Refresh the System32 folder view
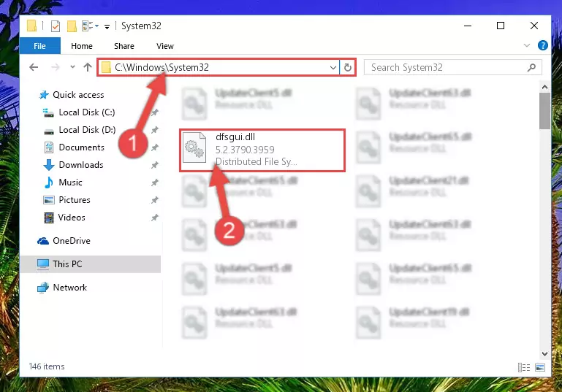 click(348, 67)
